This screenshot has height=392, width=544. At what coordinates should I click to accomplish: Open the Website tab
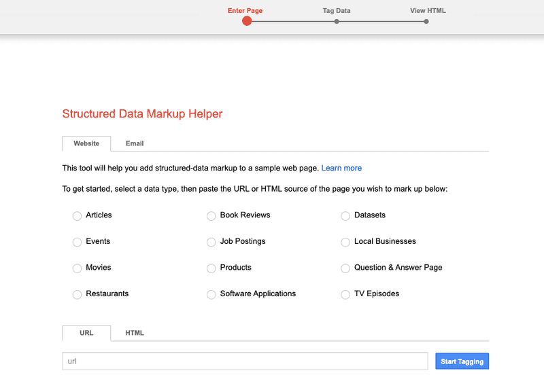86,143
